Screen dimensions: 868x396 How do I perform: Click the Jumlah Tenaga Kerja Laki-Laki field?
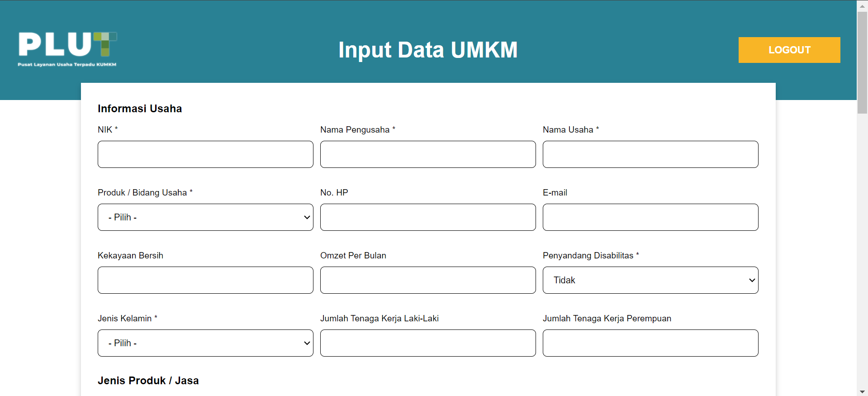point(428,343)
